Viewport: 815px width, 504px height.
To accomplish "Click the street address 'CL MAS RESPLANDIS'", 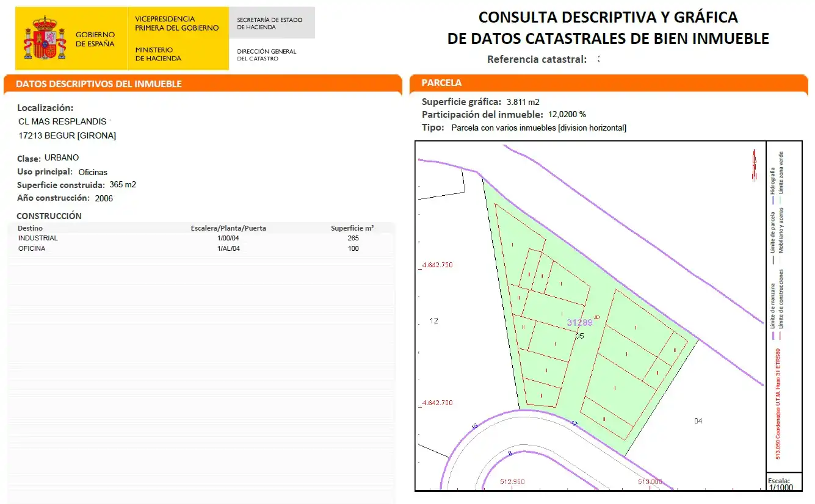I will 62,121.
